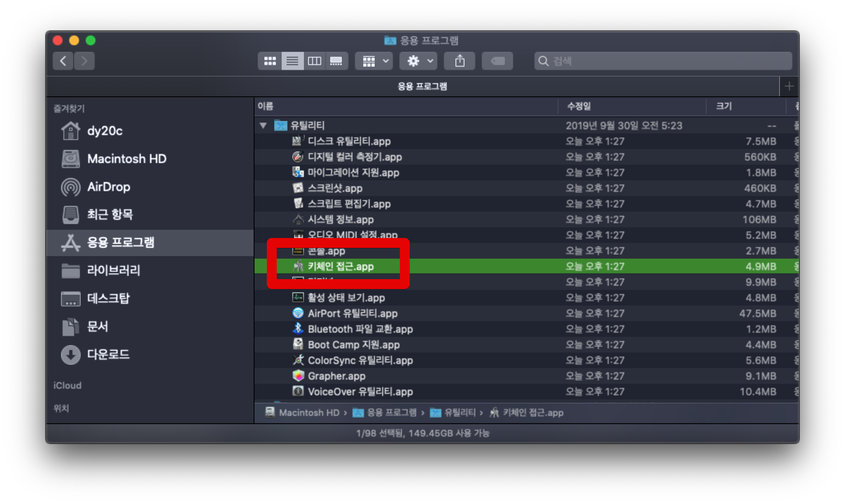Click the Edit Tags toolbar button
This screenshot has width=845, height=504.
[497, 61]
